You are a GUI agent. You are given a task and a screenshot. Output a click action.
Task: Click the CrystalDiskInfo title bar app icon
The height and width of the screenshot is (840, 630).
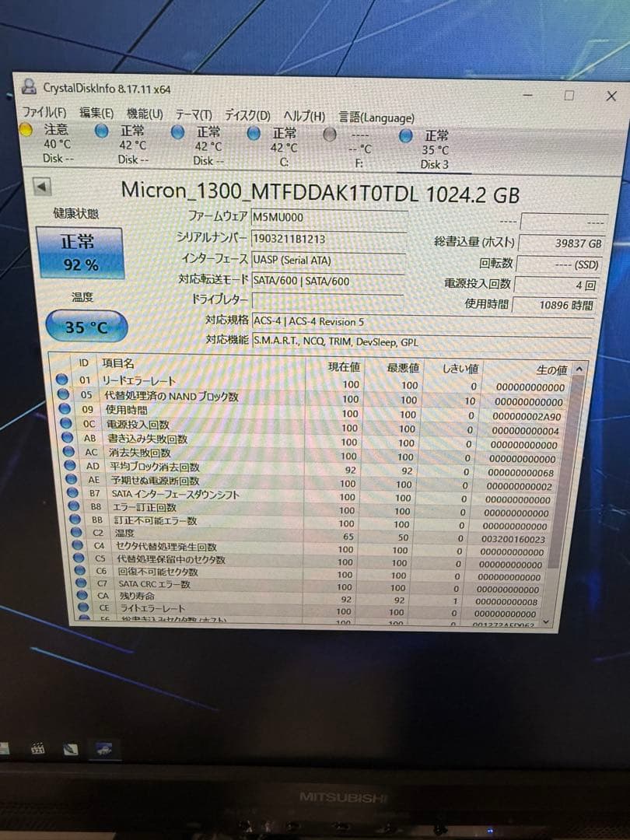pyautogui.click(x=30, y=86)
